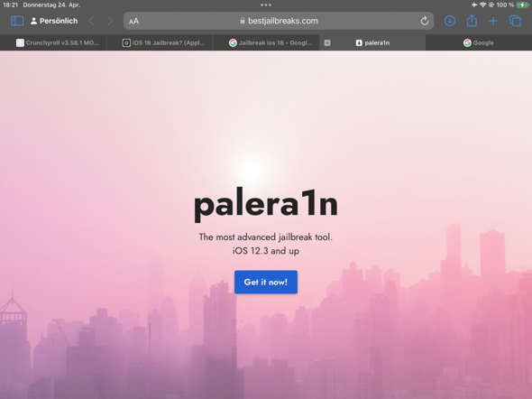Screen dimensions: 532x399
Task: Go back with the left chevron
Action: click(x=91, y=21)
